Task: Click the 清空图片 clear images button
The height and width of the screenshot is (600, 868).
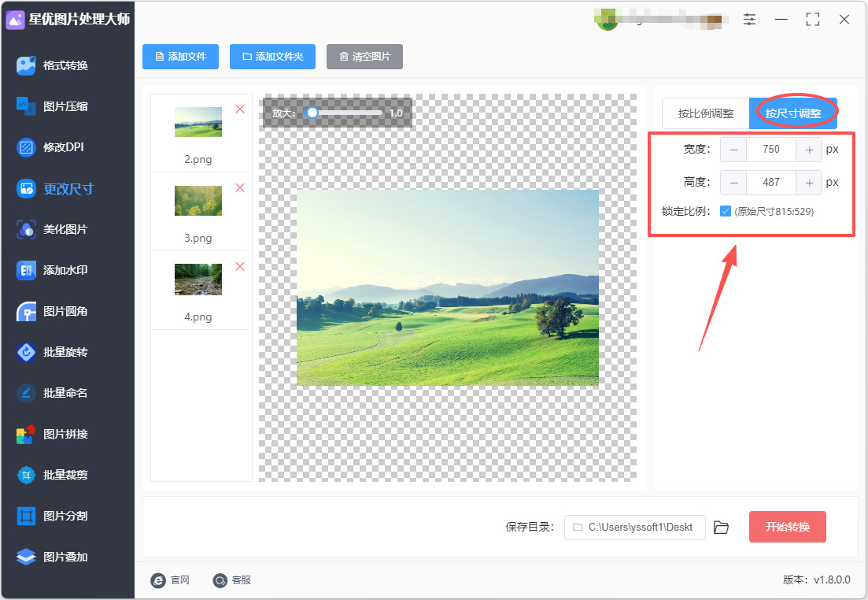Action: point(364,57)
